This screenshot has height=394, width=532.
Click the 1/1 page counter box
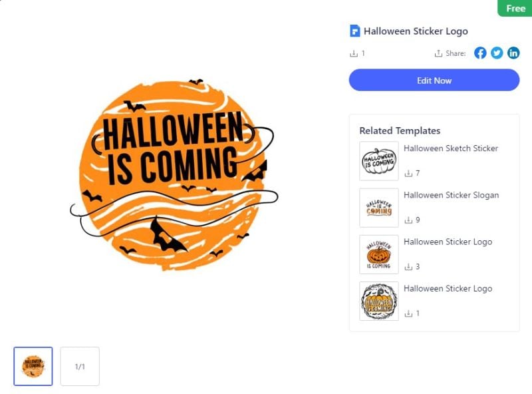(80, 366)
